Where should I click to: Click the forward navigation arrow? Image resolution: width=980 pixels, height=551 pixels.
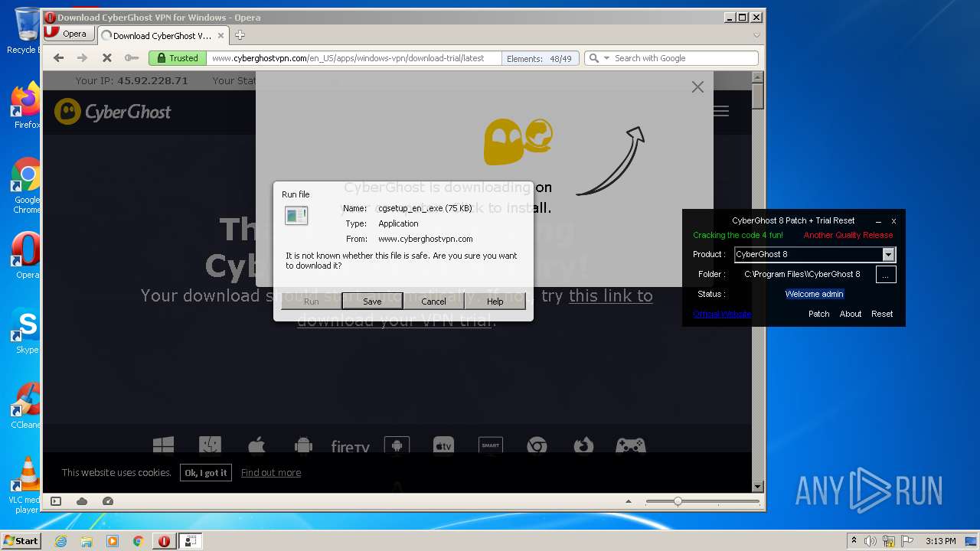click(x=82, y=58)
